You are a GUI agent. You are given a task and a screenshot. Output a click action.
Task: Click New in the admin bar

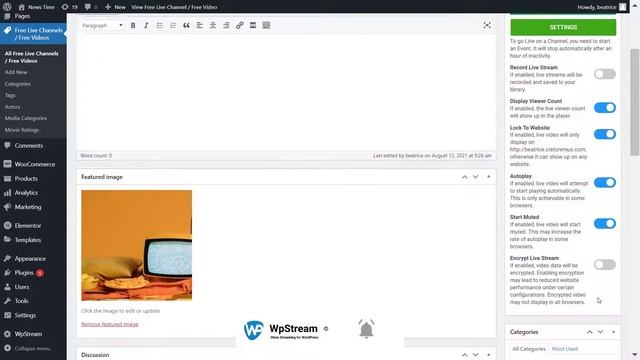[x=115, y=7]
